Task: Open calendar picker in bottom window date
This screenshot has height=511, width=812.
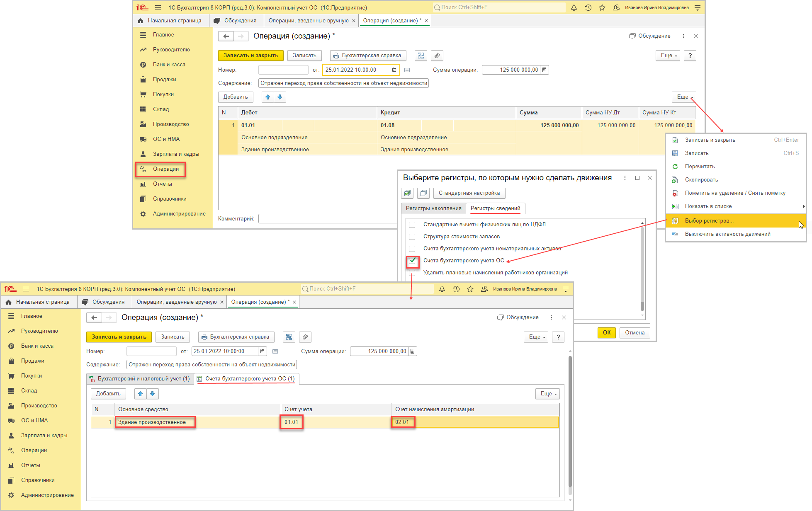Action: point(262,351)
